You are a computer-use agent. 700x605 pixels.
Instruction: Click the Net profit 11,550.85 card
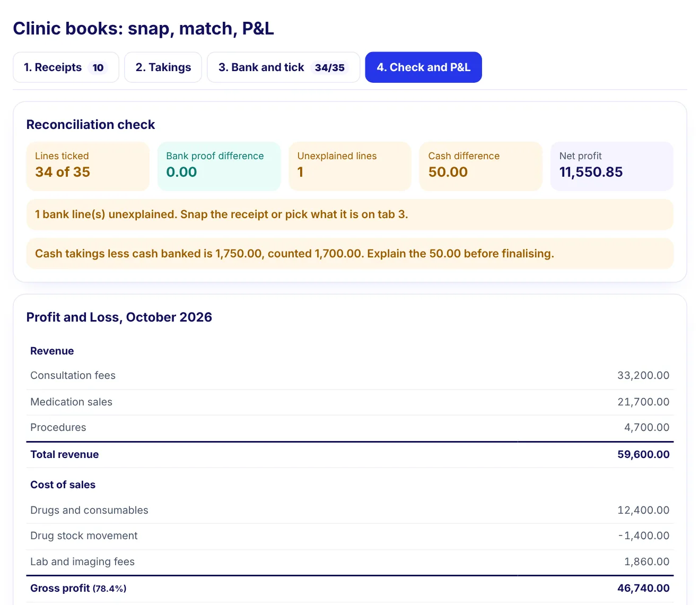(612, 166)
